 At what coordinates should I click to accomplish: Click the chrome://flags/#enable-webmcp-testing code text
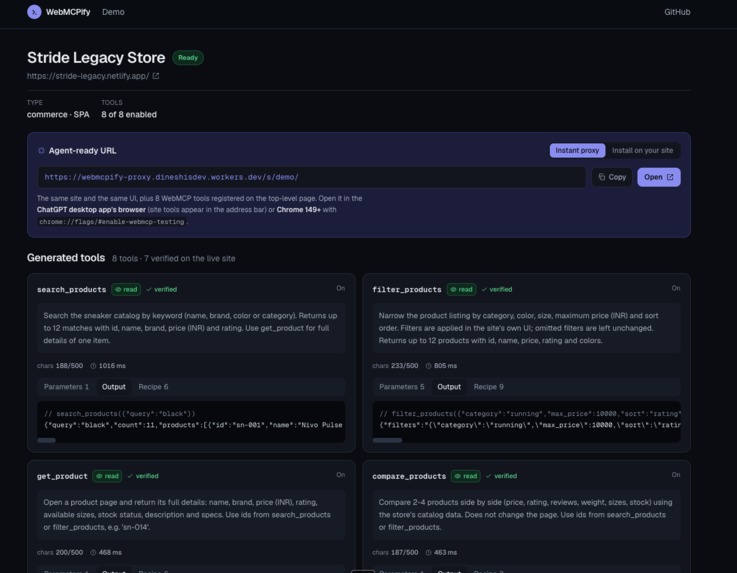click(112, 222)
